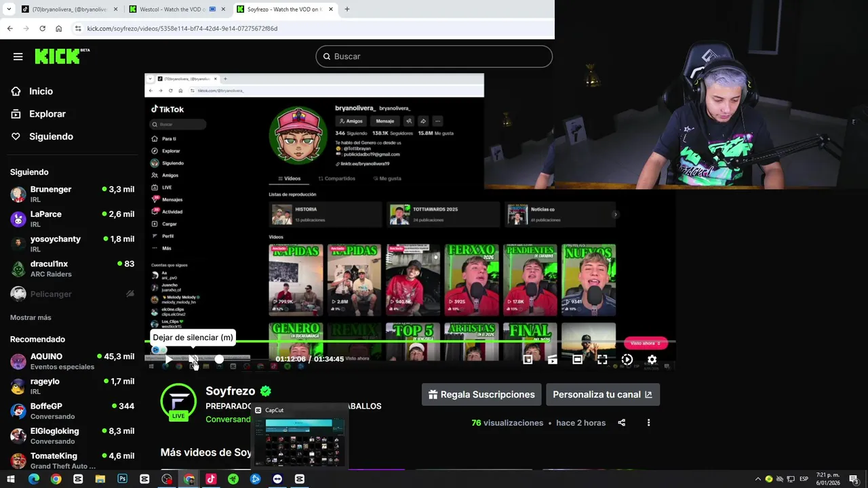Share the VOD via share icon
This screenshot has width=868, height=488.
coord(621,423)
